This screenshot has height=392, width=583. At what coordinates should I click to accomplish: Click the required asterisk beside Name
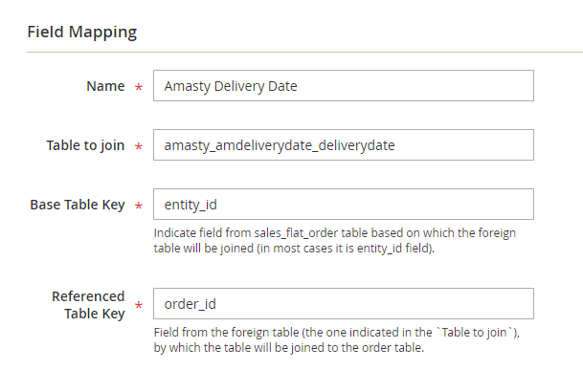[139, 87]
